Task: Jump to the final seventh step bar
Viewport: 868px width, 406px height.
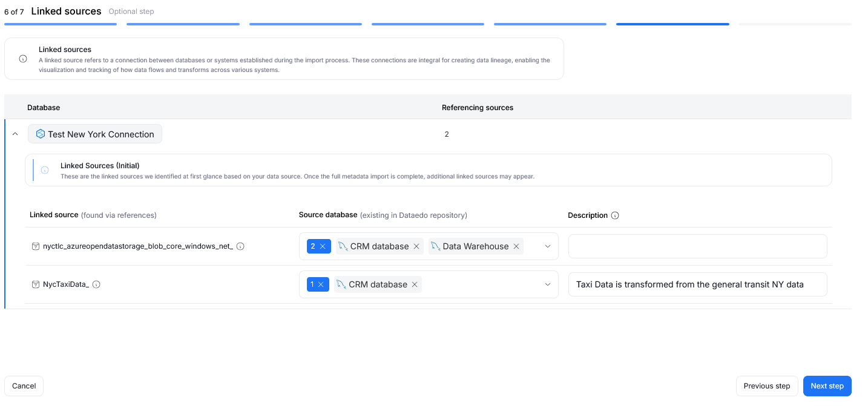Action: (795, 24)
